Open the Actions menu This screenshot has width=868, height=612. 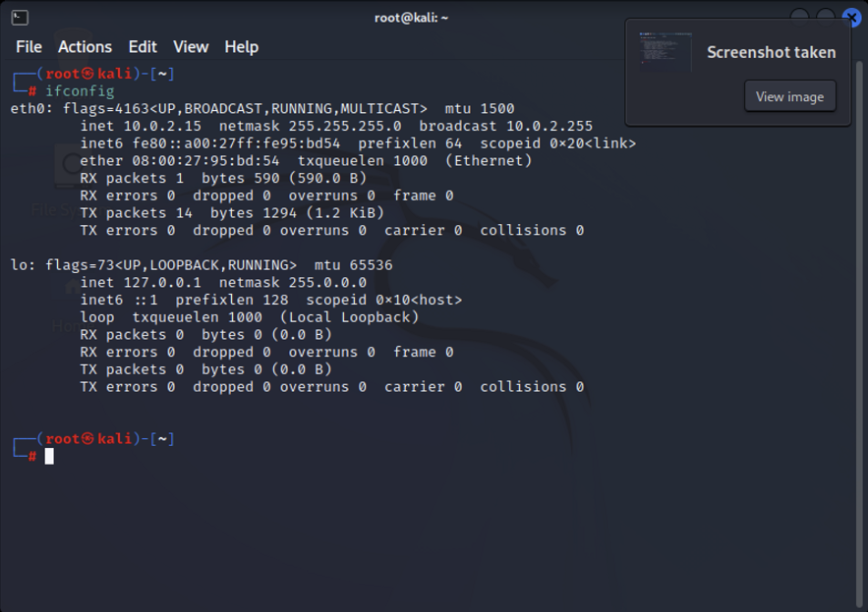click(85, 46)
